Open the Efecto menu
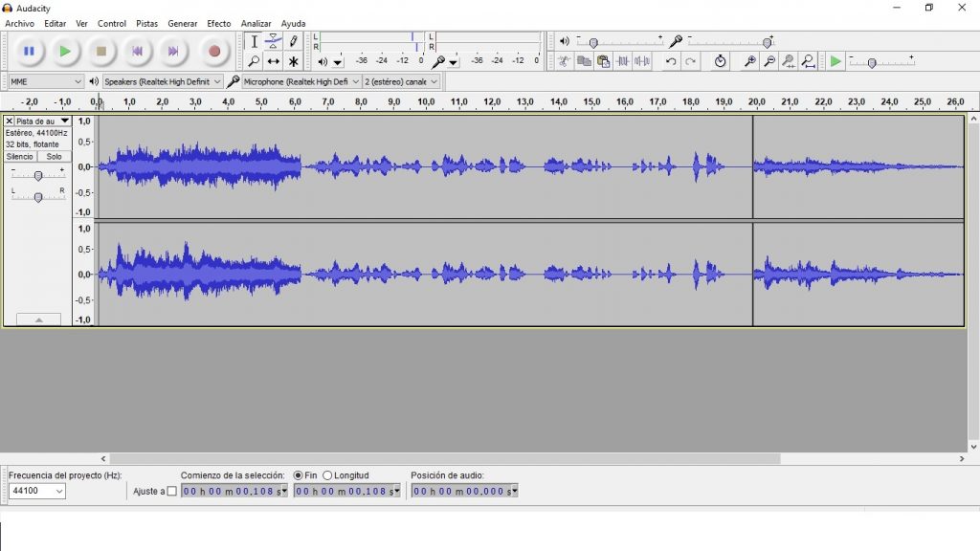 (219, 23)
